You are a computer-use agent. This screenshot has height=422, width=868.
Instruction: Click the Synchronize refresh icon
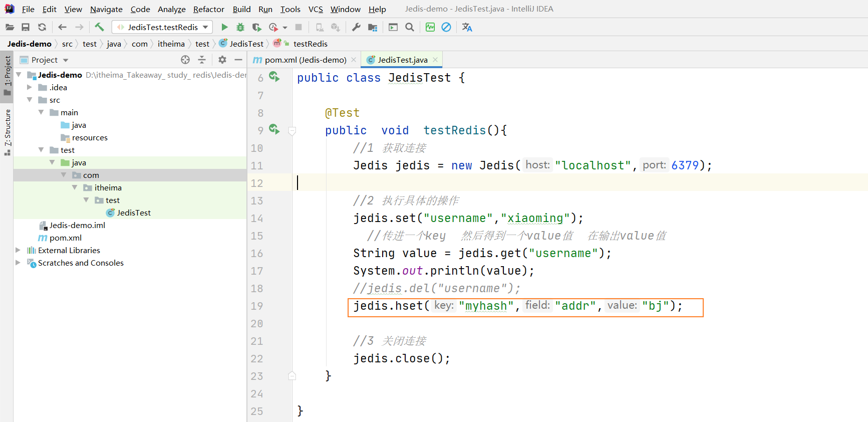click(x=42, y=27)
